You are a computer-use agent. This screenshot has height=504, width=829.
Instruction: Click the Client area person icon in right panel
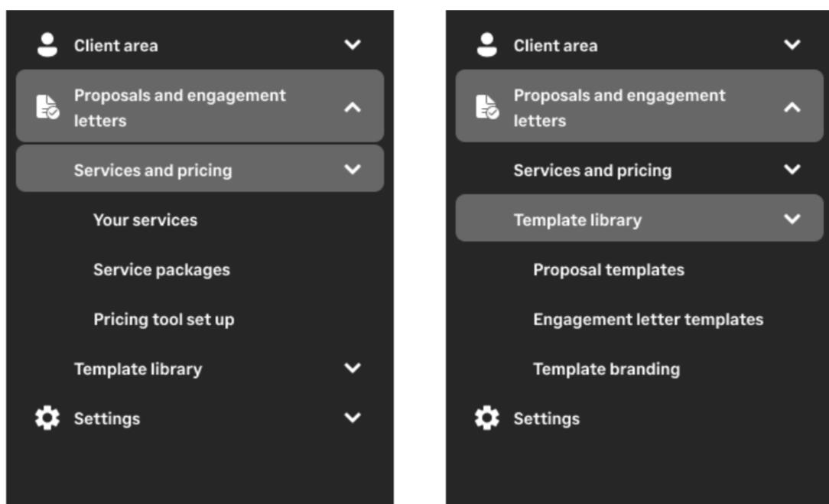(486, 45)
